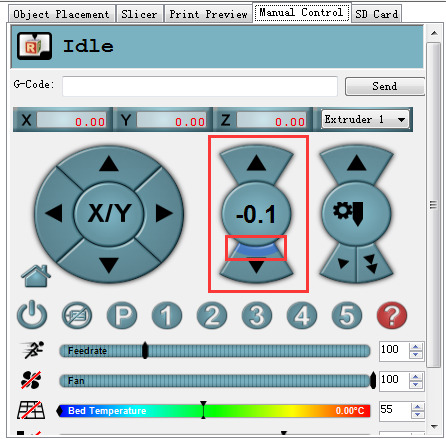
Task: Run custom script button 3
Action: tap(257, 315)
